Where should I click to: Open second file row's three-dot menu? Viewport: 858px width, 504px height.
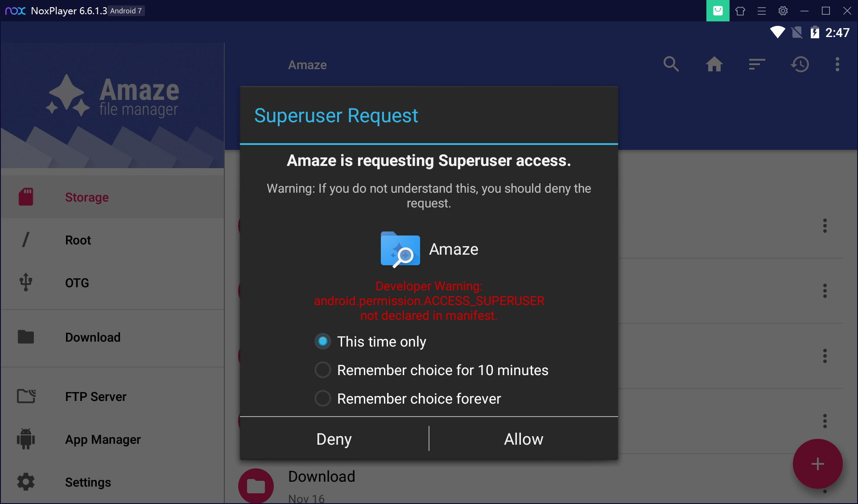[825, 291]
